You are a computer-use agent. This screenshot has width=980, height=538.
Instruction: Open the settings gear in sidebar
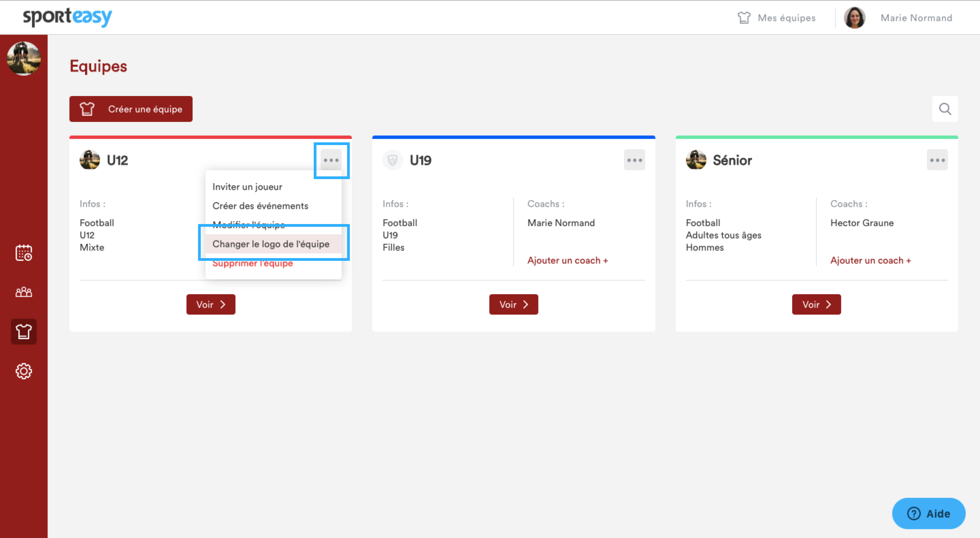point(23,371)
